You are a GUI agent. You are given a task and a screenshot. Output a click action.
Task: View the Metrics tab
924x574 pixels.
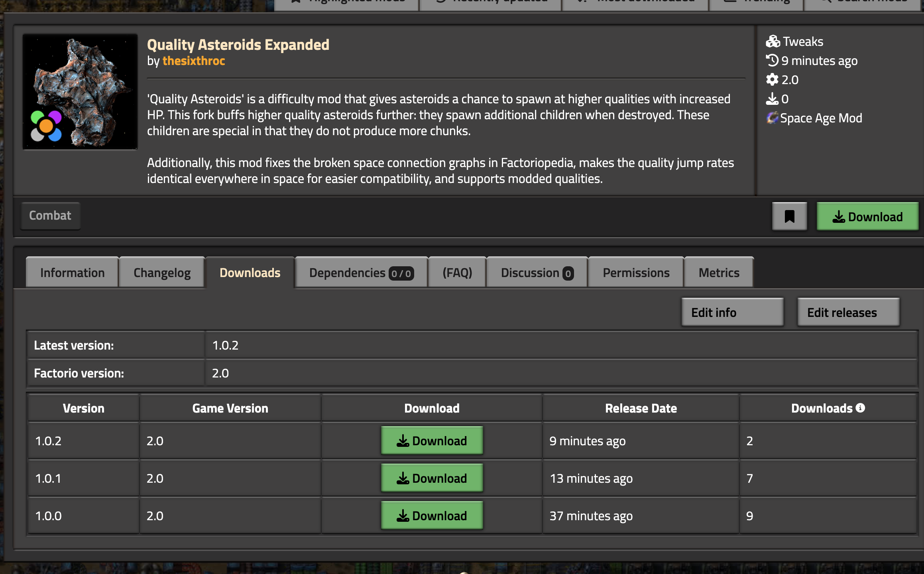click(x=719, y=273)
